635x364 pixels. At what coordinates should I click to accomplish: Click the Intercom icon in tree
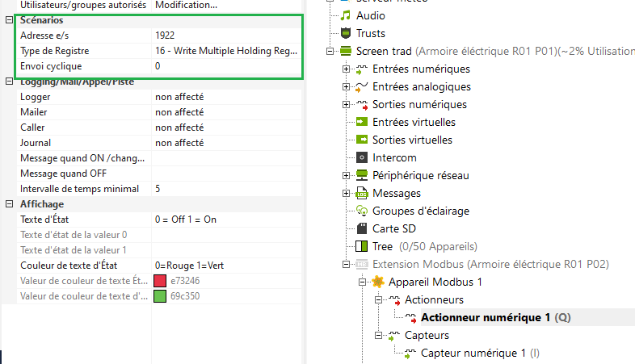coord(362,157)
